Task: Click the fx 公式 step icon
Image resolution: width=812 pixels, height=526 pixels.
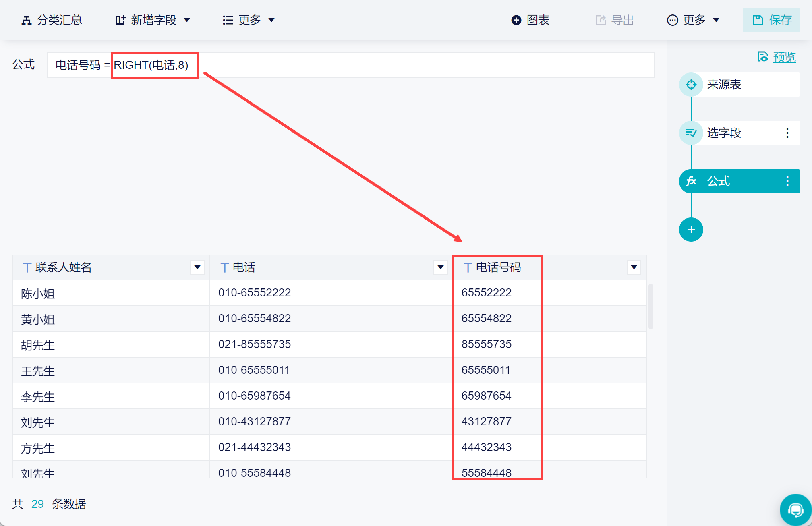Action: 691,181
